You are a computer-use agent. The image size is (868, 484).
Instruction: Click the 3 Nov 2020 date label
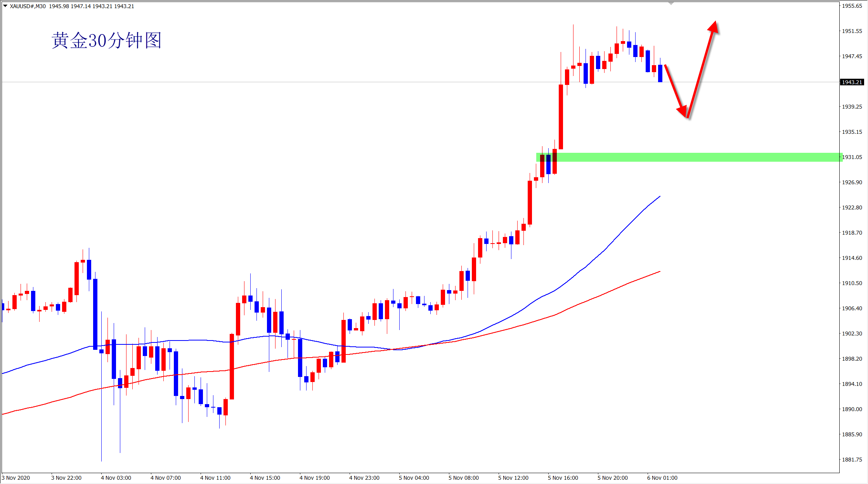click(x=16, y=478)
